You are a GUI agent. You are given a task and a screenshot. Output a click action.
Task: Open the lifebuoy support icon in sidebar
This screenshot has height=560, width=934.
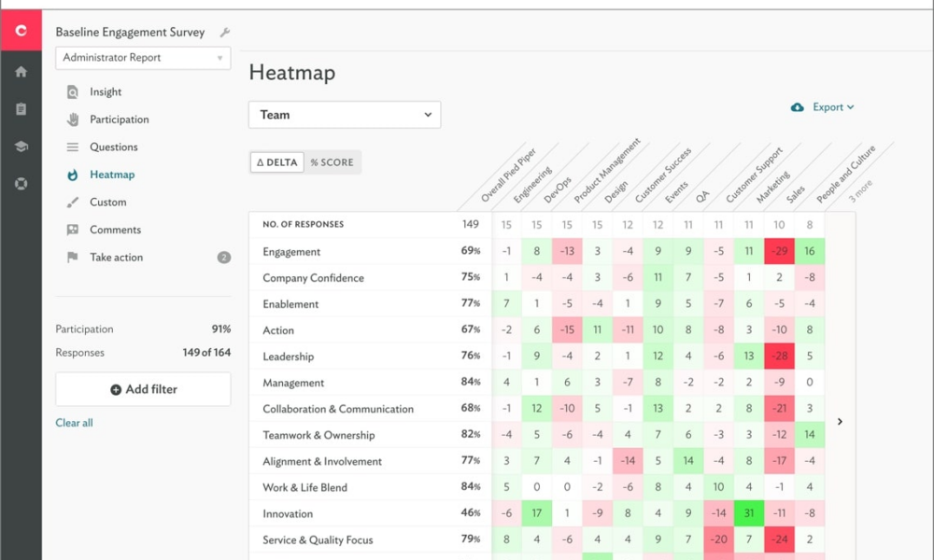21,184
